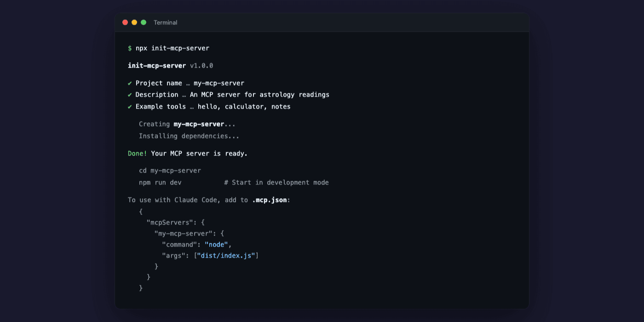Click the red close traffic light

tap(125, 22)
